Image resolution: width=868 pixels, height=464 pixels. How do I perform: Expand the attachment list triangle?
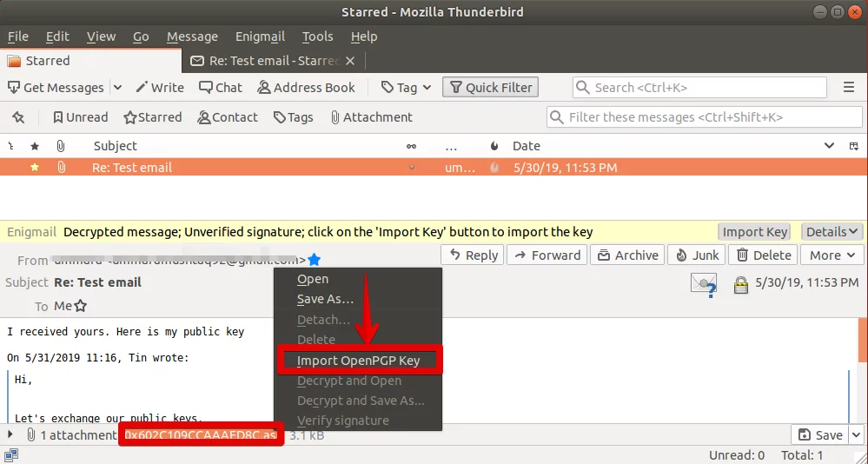[10, 435]
